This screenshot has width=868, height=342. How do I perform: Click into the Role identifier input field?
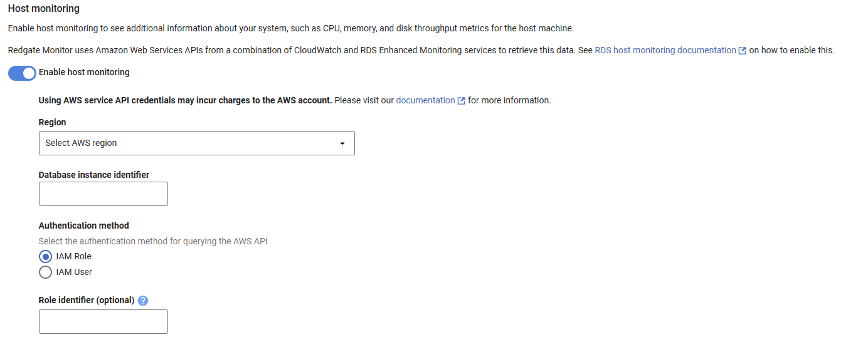(x=103, y=322)
